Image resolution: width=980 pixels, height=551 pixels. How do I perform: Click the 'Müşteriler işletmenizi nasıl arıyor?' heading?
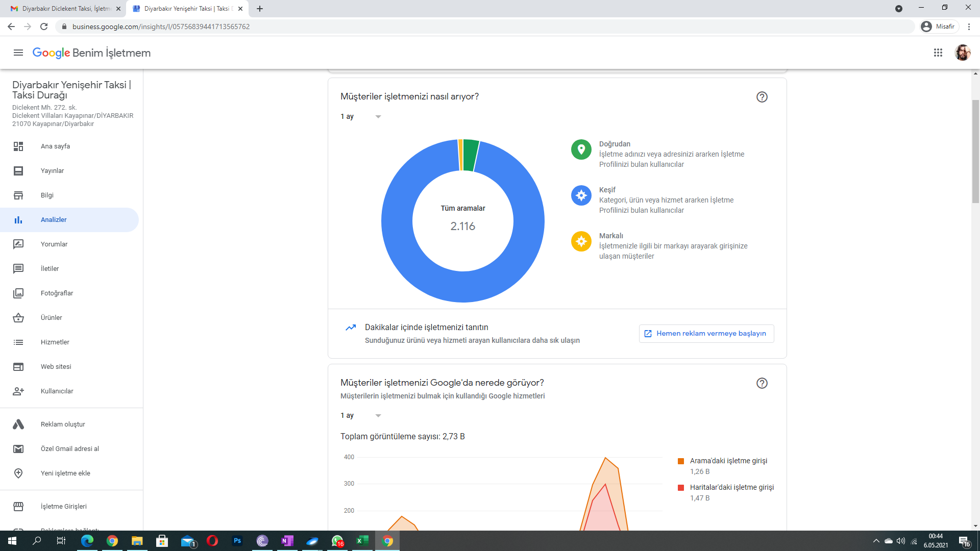409,97
